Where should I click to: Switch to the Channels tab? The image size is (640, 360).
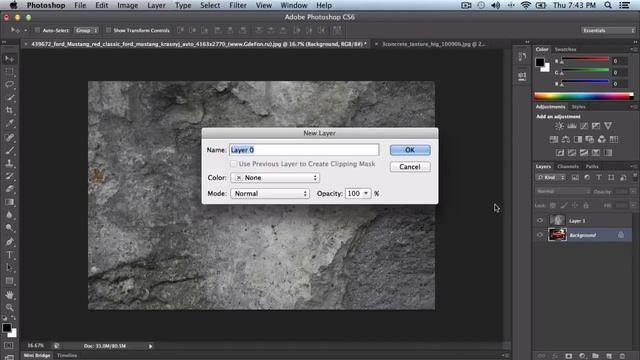pyautogui.click(x=568, y=167)
